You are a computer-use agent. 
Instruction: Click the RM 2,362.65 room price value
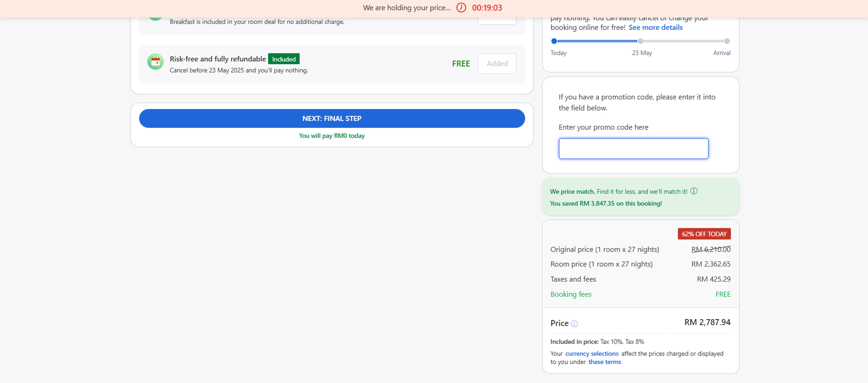pyautogui.click(x=711, y=264)
